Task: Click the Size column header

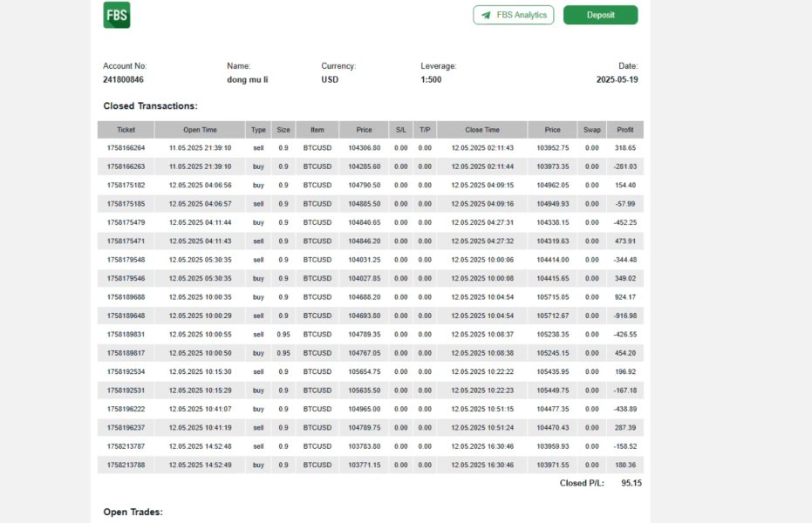Action: click(283, 130)
